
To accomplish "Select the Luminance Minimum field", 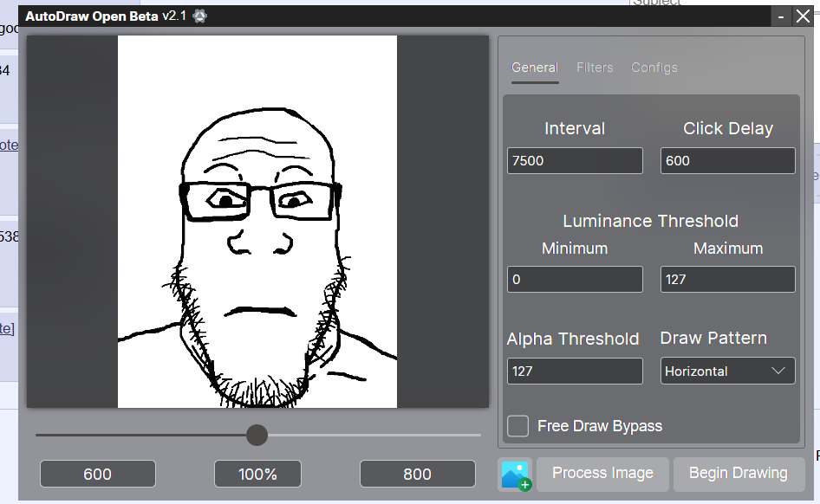I will pyautogui.click(x=575, y=280).
